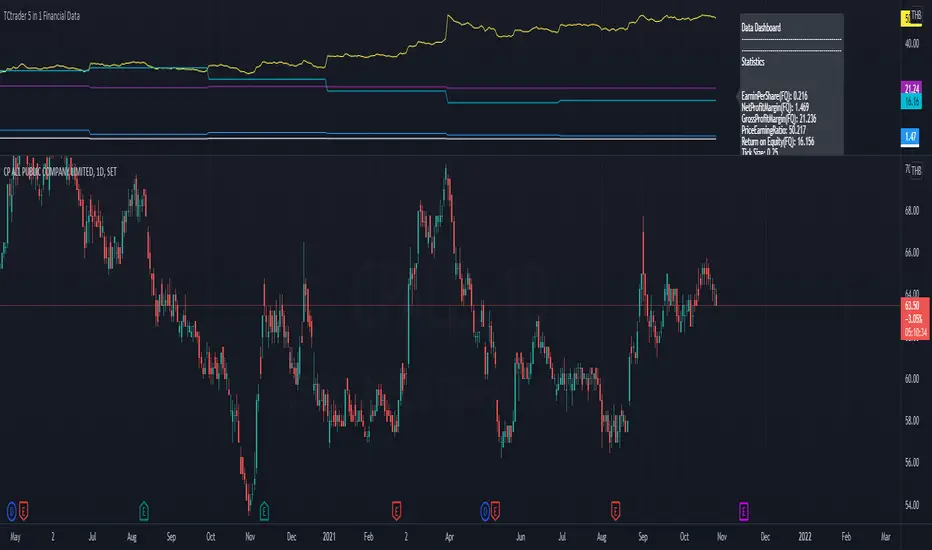Viewport: 932px width, 550px height.
Task: Click the EarninPerShare(FQ): 0.216 line
Action: coord(774,96)
